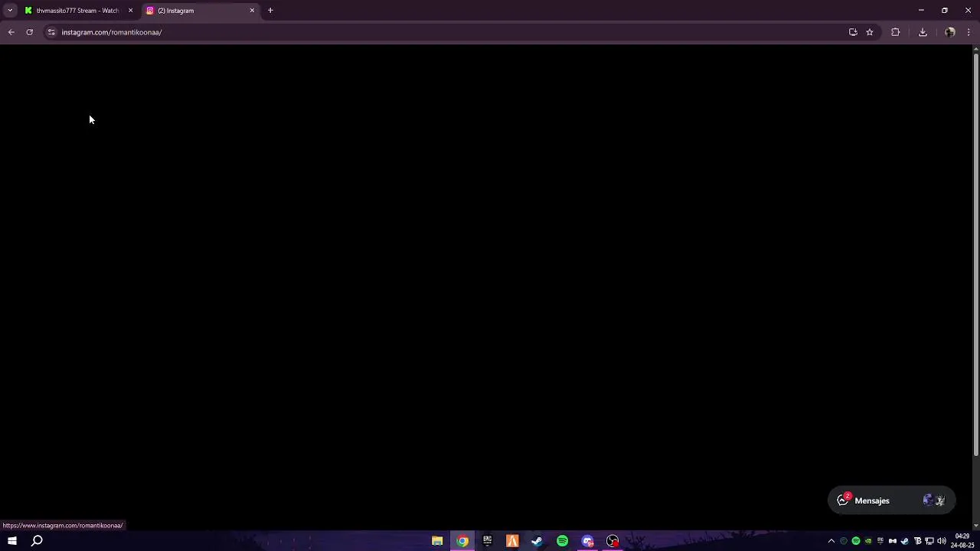Click Steam icon in system tray
980x551 pixels.
905,541
